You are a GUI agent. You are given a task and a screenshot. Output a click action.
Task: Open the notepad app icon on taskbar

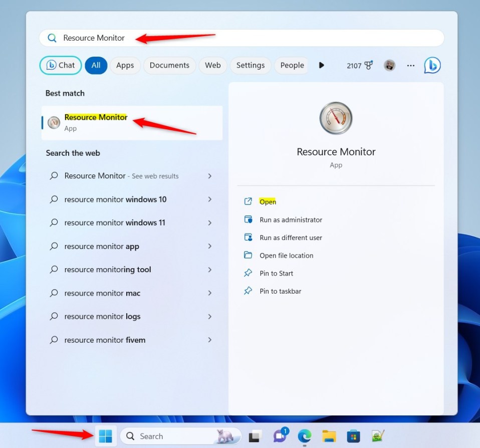coord(378,436)
